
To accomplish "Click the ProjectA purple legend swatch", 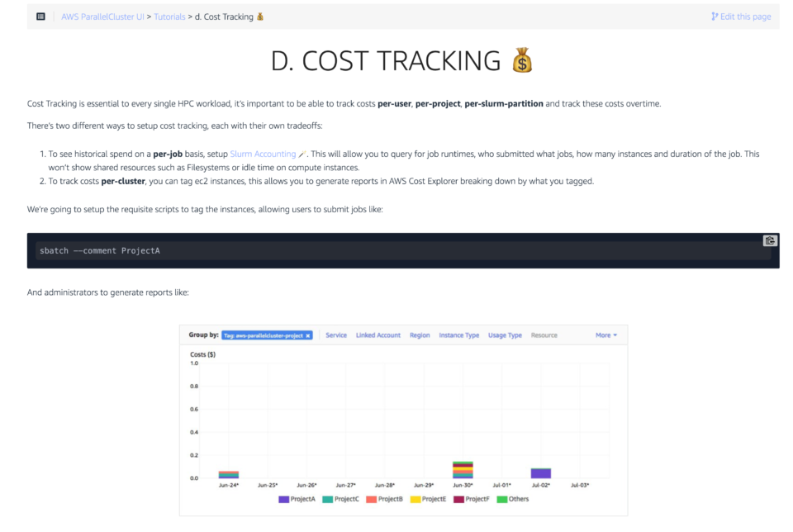I will 283,499.
